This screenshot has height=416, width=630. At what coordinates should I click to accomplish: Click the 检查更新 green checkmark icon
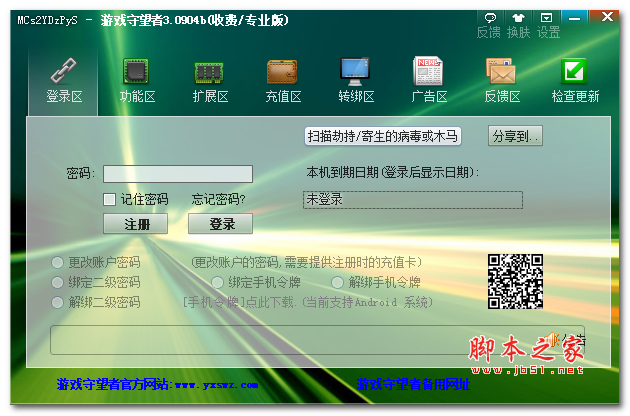[x=574, y=71]
